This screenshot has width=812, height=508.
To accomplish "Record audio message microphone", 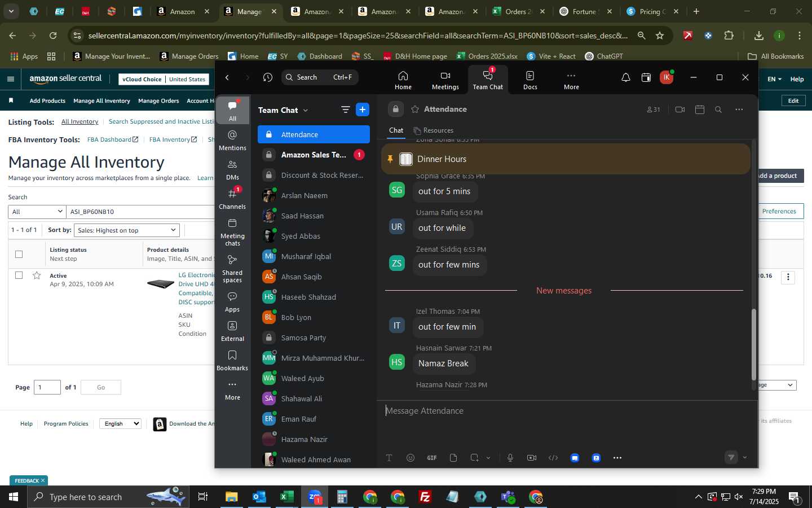I will point(510,458).
